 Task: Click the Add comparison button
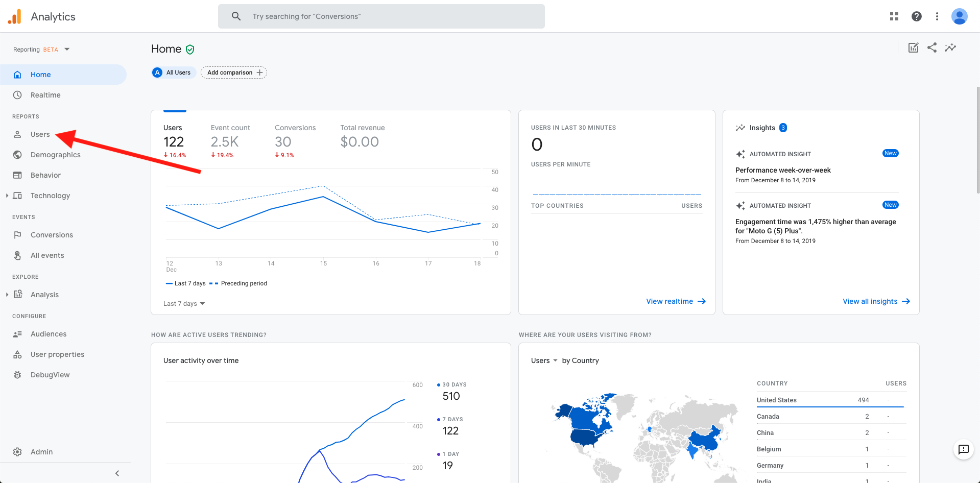click(x=234, y=73)
